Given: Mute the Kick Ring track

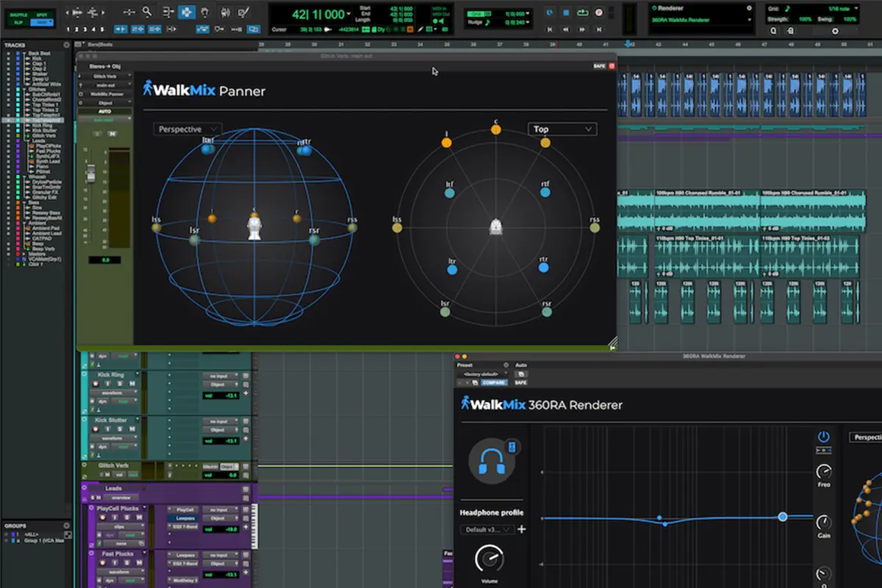Looking at the screenshot, I should point(132,384).
